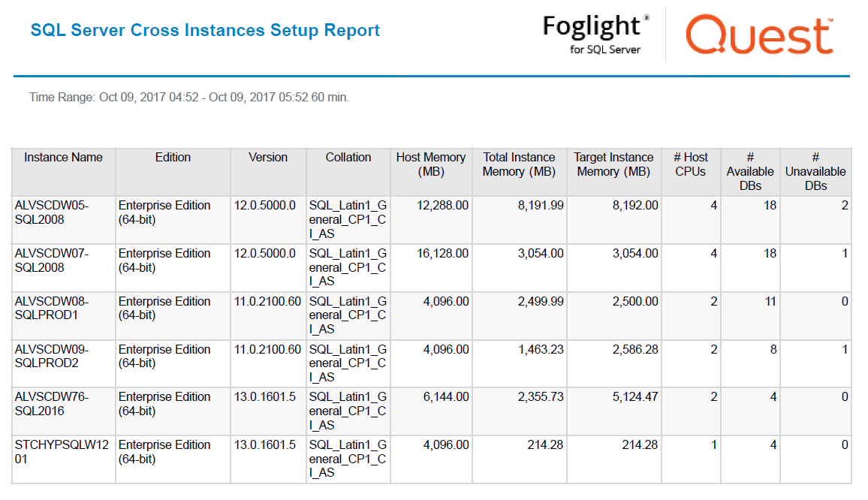868x500 pixels.
Task: Click the ALVSCDW07-SQL2008 instance name
Action: [52, 261]
